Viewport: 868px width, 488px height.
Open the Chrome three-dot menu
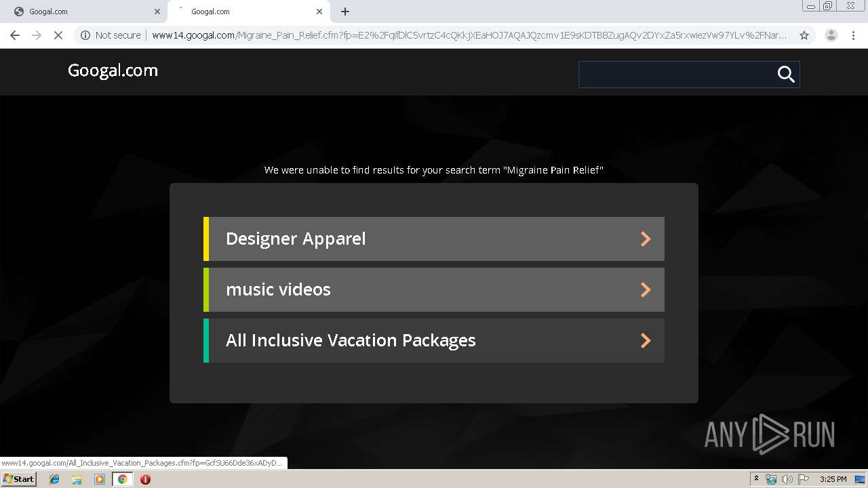pyautogui.click(x=853, y=35)
